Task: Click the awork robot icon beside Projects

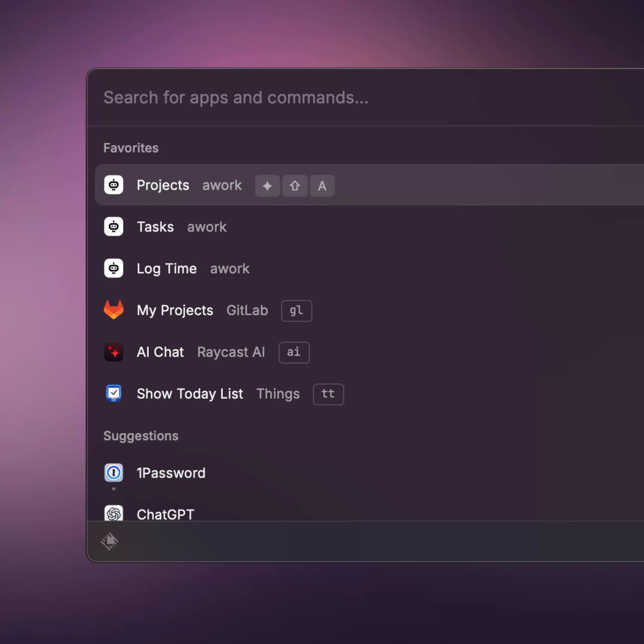Action: [113, 185]
